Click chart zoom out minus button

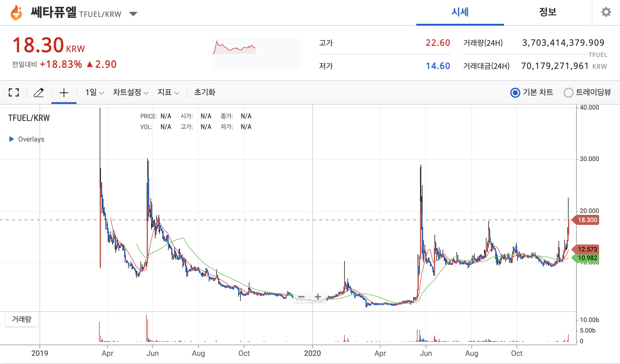302,297
